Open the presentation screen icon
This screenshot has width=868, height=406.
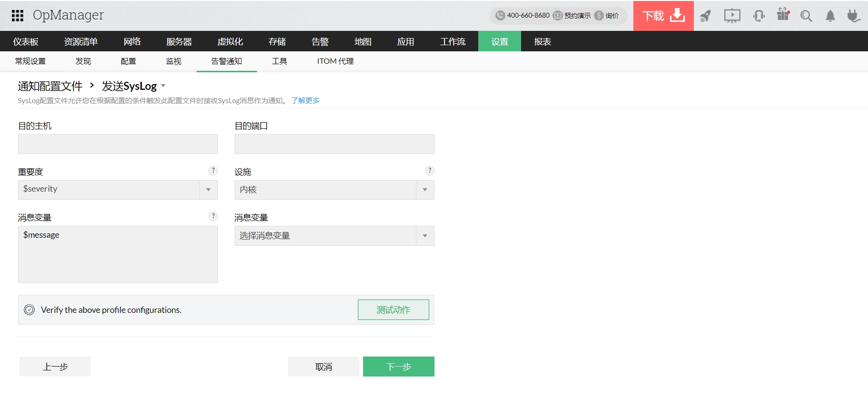(x=732, y=16)
